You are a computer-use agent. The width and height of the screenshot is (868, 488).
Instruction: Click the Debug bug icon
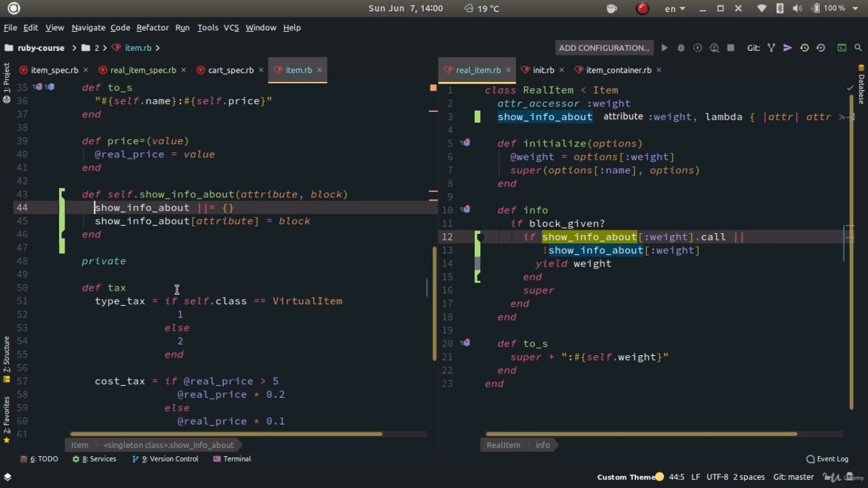(681, 48)
